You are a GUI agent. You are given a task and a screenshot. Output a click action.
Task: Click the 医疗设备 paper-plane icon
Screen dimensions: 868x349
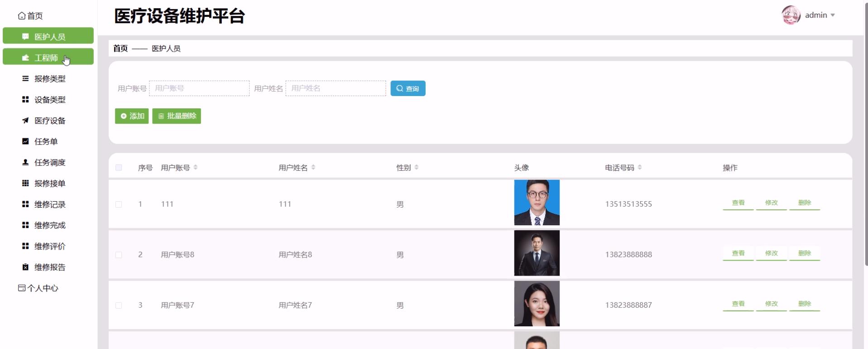25,121
